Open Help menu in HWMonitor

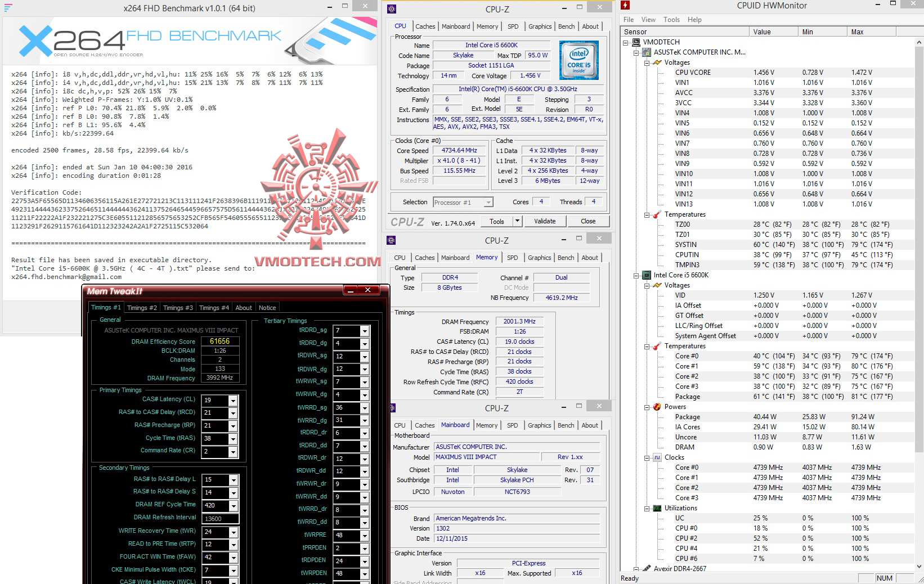[694, 20]
